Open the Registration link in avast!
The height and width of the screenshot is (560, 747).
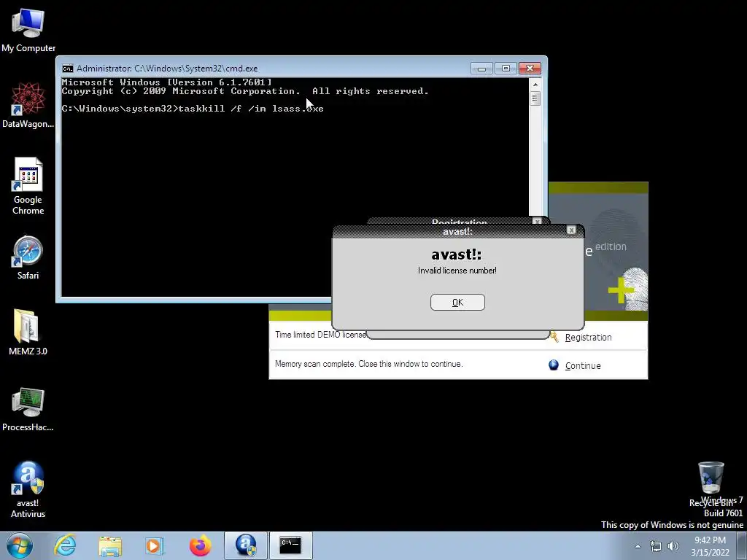tap(589, 337)
